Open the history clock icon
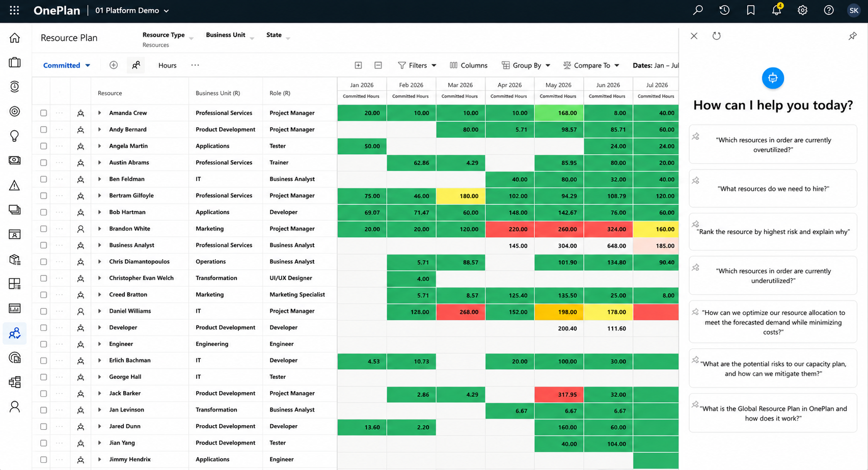 (x=724, y=10)
